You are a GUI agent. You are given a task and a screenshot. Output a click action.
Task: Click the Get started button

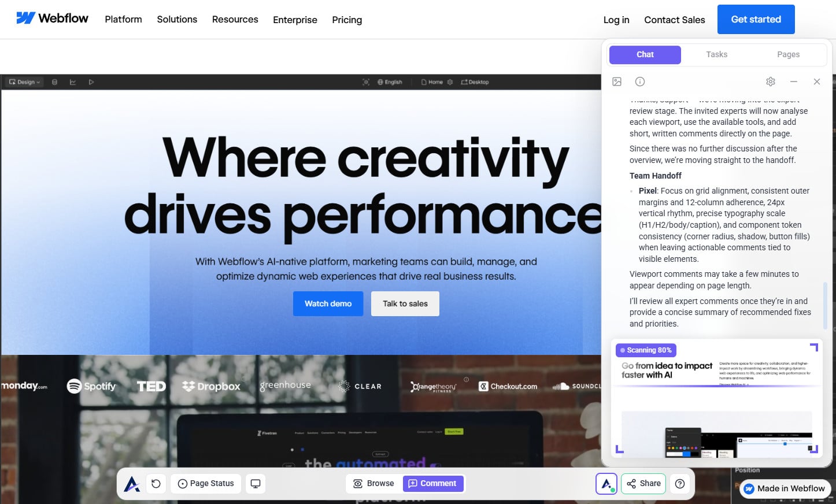pos(756,20)
